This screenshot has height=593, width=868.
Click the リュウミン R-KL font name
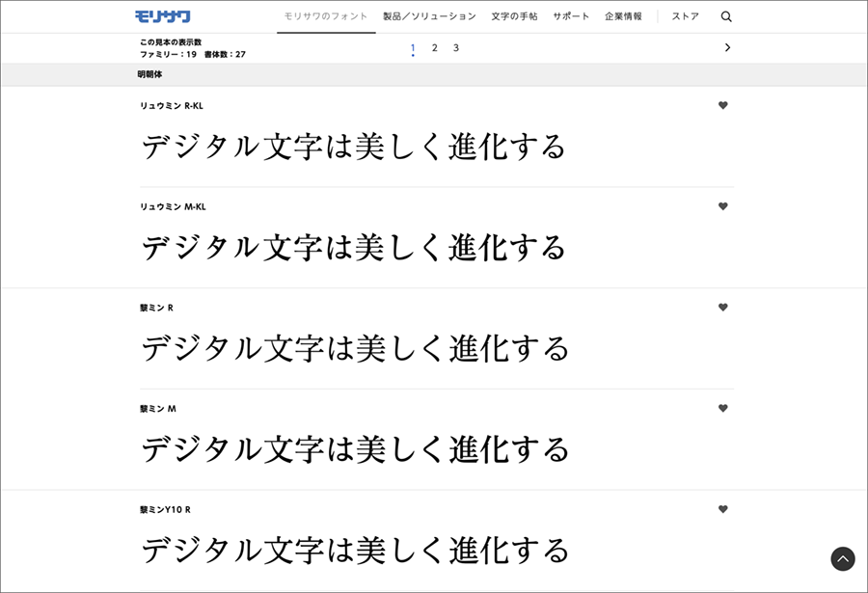[171, 106]
